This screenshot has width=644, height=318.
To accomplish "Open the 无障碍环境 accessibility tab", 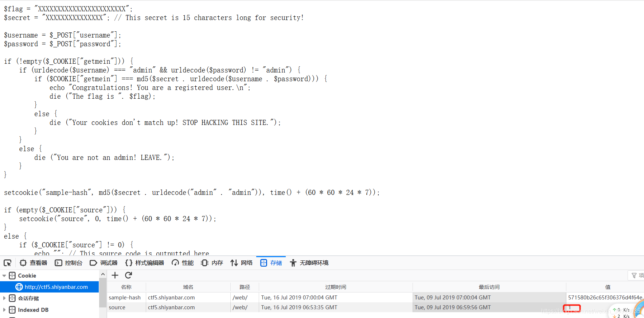I will [x=309, y=263].
